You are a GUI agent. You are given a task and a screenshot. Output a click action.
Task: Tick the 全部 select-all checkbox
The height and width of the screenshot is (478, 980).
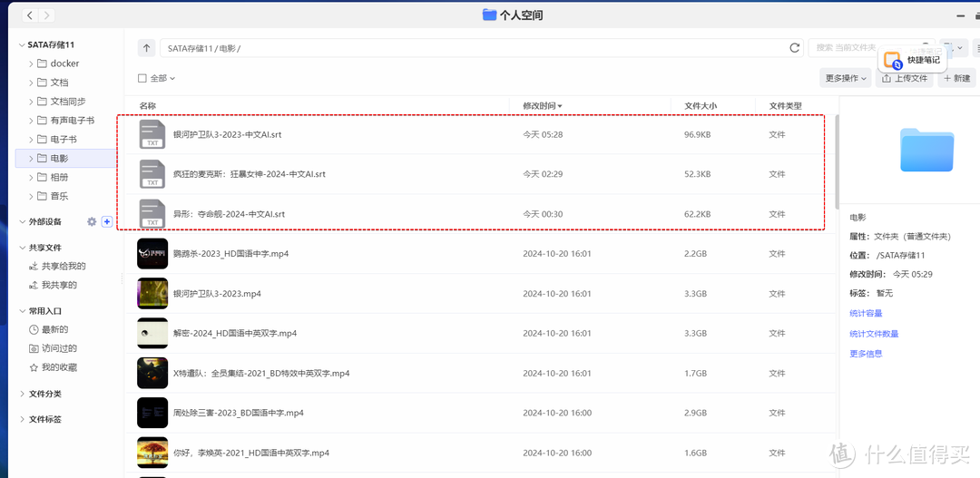click(142, 78)
